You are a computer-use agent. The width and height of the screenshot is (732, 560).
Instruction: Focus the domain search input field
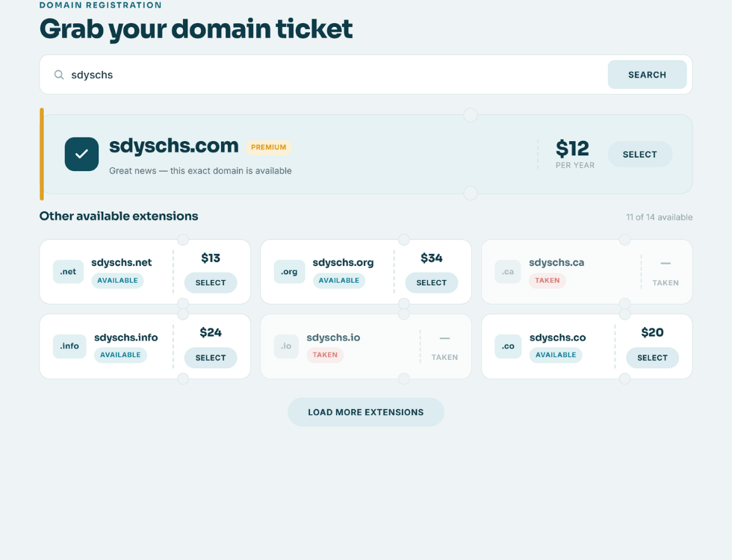click(336, 75)
